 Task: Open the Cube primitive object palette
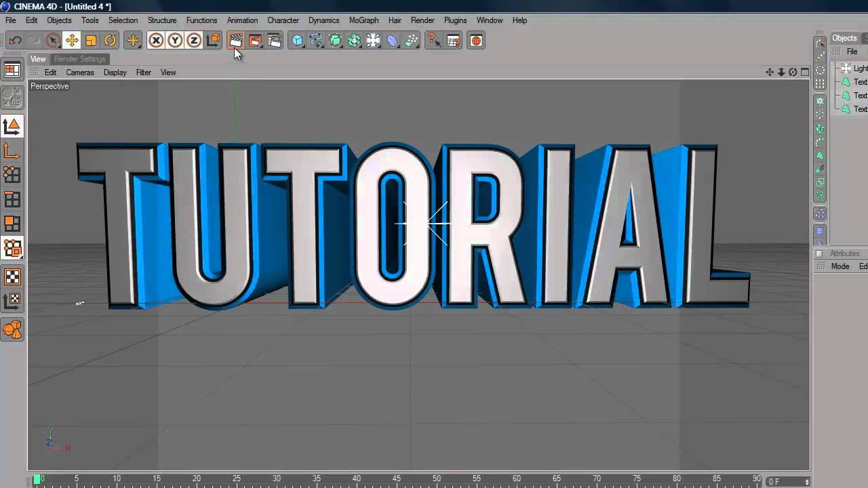(x=297, y=41)
